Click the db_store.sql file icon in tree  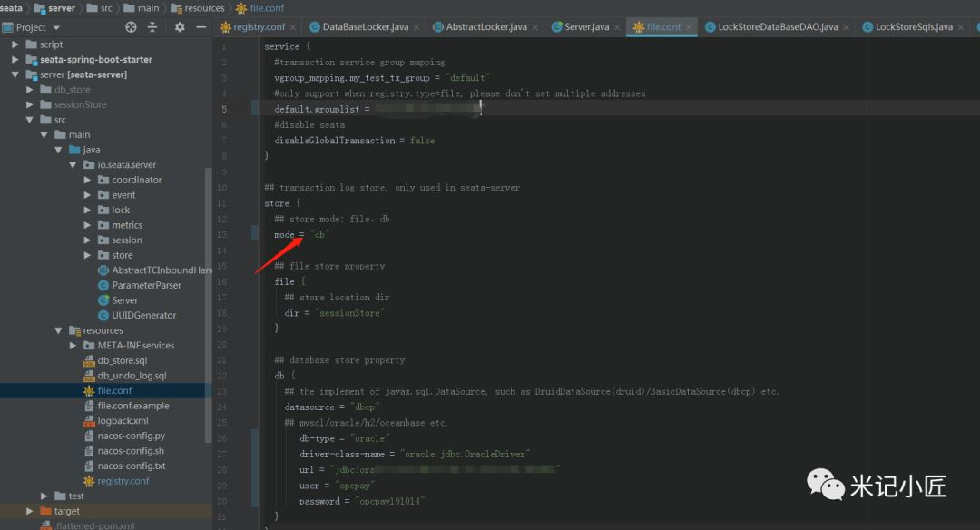(x=89, y=360)
